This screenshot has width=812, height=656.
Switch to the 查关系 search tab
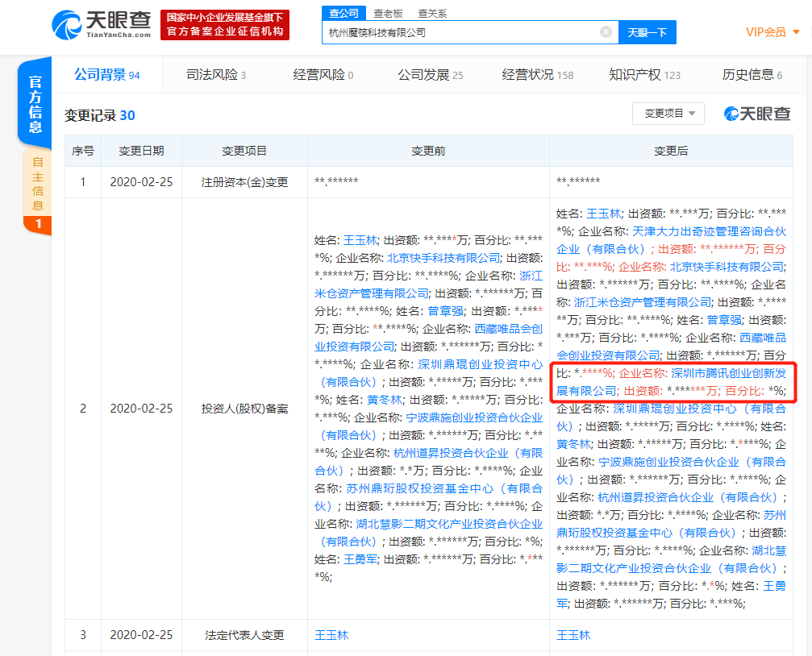click(432, 14)
